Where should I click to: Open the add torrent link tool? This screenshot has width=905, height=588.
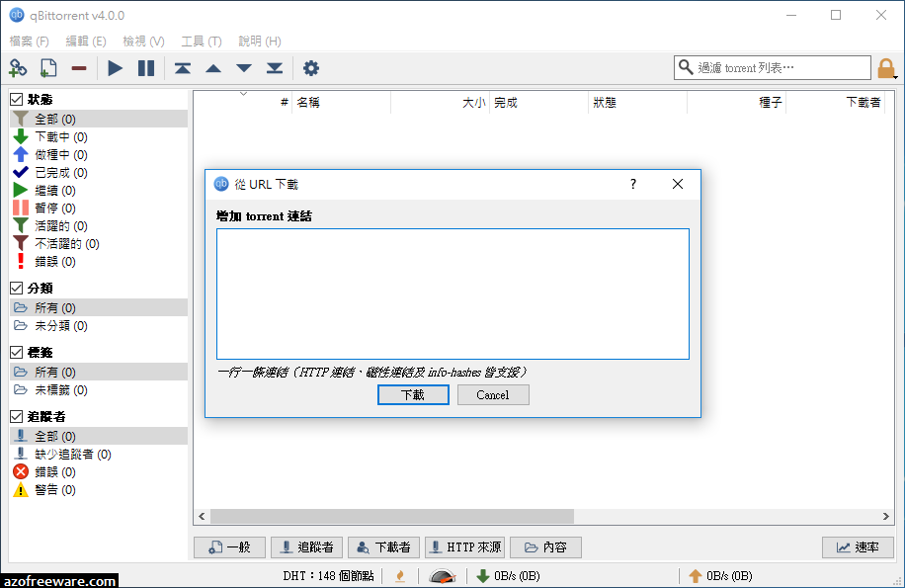(18, 67)
